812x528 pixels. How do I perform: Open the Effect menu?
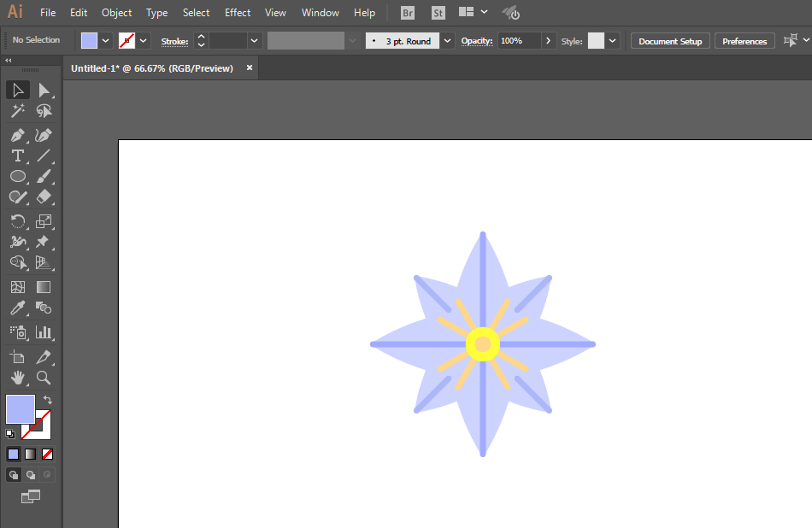click(238, 13)
